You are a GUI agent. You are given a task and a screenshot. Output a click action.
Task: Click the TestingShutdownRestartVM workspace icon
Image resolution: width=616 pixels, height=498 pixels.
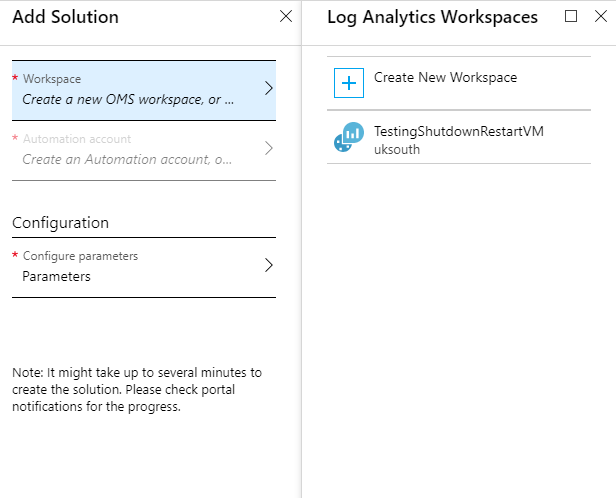(348, 139)
